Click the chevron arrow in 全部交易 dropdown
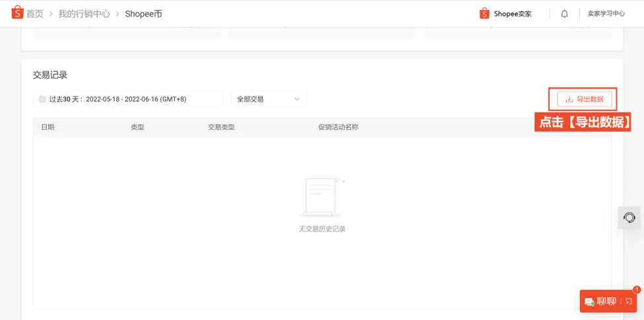 pos(297,99)
